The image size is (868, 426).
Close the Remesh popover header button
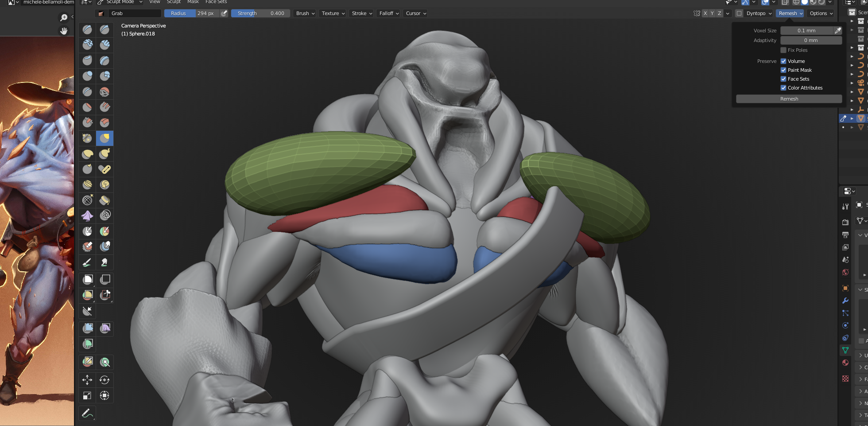click(790, 13)
